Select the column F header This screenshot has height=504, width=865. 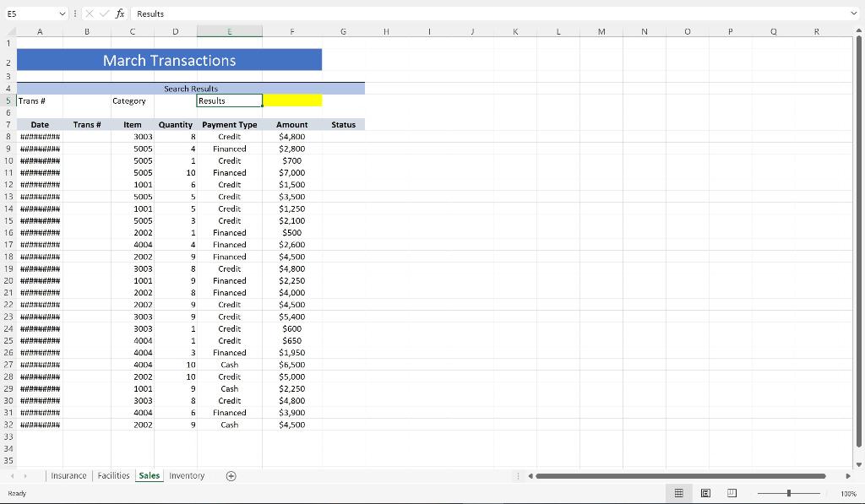(x=292, y=31)
